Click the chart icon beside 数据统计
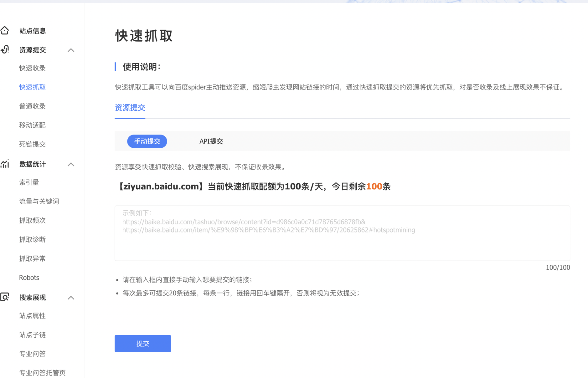Screen dimensions: 588x378 click(5, 164)
